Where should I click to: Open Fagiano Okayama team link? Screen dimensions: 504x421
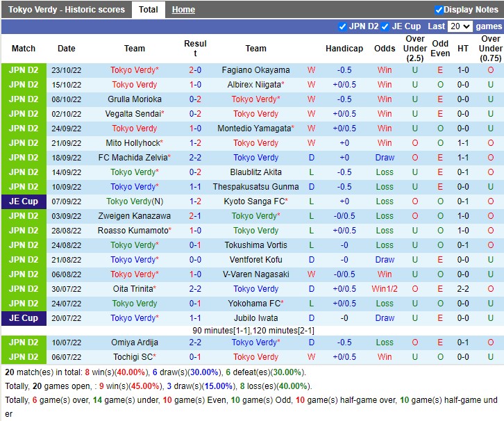pyautogui.click(x=255, y=70)
